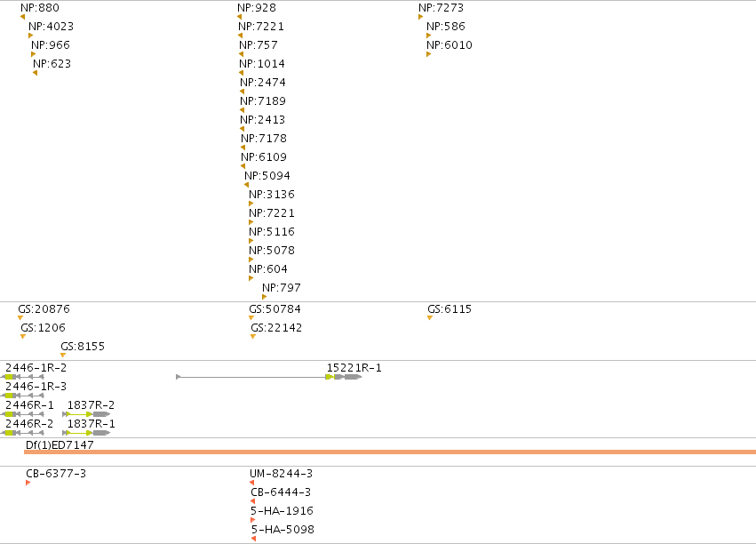Select the marker under NP:757
The width and height of the screenshot is (756, 544).
(242, 54)
